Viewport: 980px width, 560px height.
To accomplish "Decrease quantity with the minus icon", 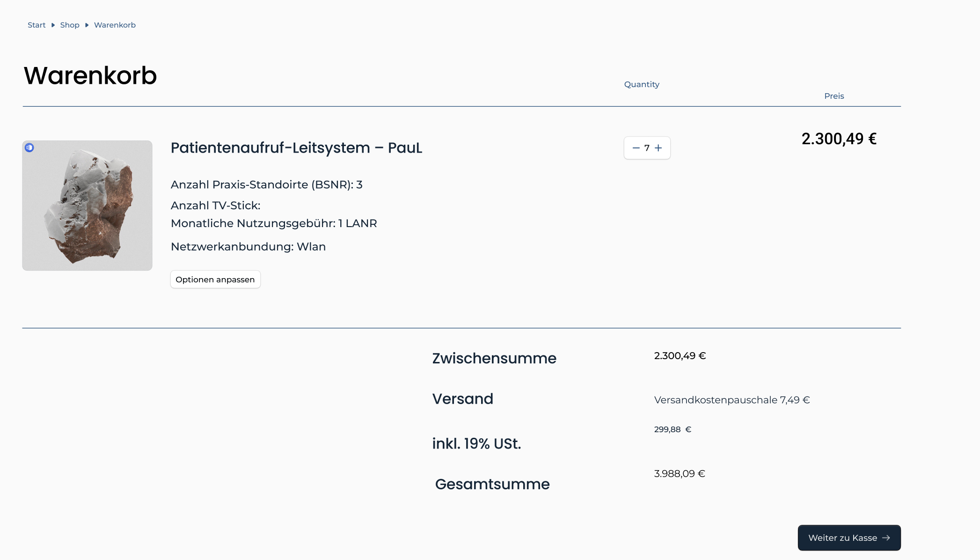I will (636, 148).
